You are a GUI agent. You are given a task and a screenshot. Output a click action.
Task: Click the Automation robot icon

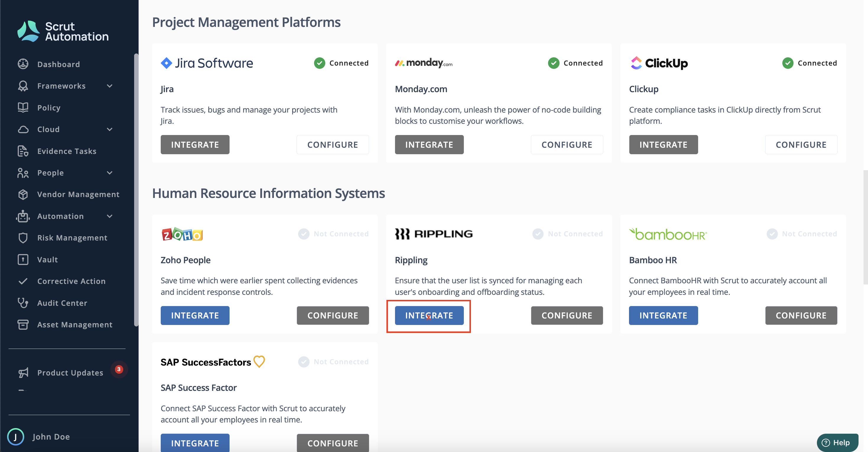23,216
